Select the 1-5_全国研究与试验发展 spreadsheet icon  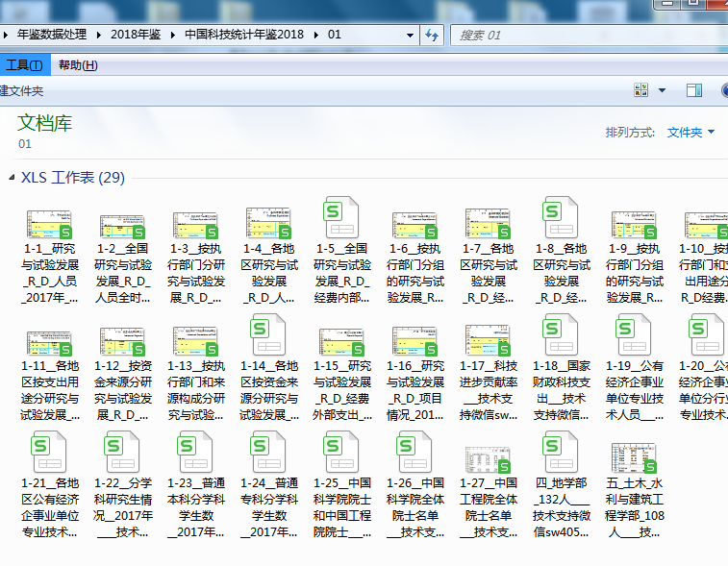point(341,217)
